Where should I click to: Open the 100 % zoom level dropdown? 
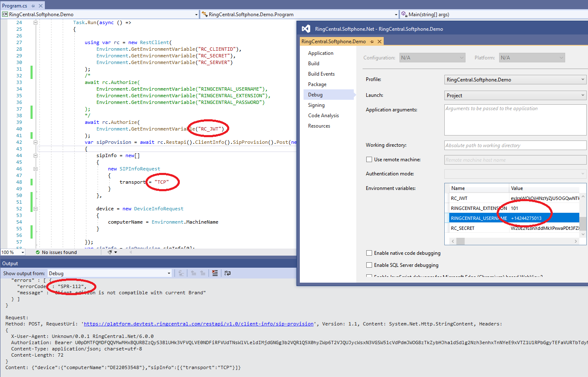(x=22, y=252)
